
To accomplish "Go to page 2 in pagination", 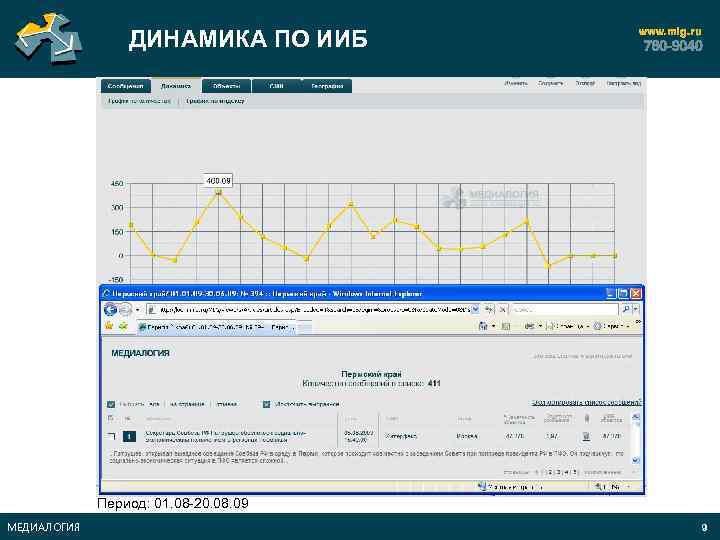I will [551, 472].
